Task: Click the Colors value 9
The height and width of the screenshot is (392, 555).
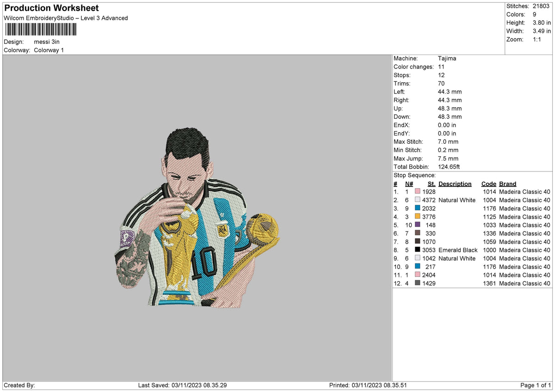Action: click(x=535, y=14)
